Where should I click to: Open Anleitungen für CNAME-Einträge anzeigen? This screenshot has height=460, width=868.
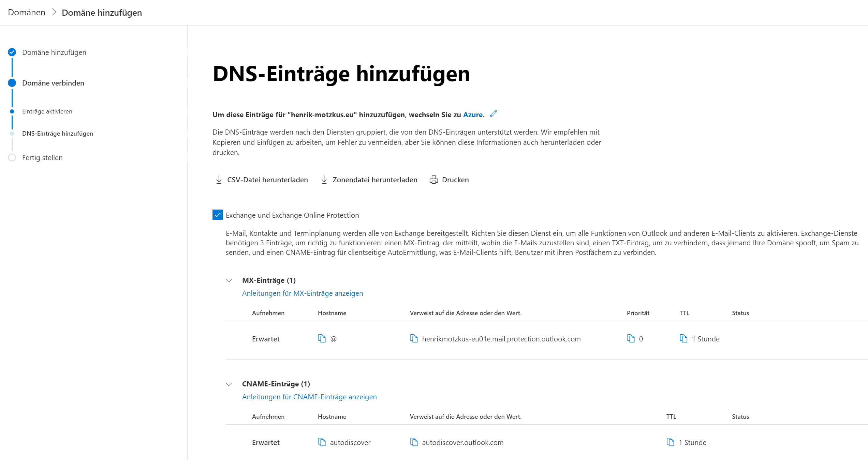point(309,397)
